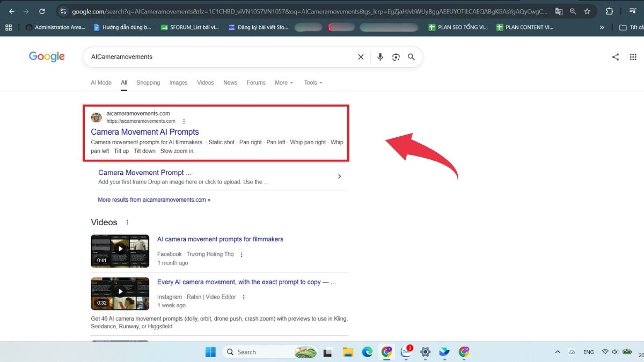This screenshot has width=644, height=362.
Task: Open AI camera movement prompts for filmmakers video
Action: click(220, 239)
